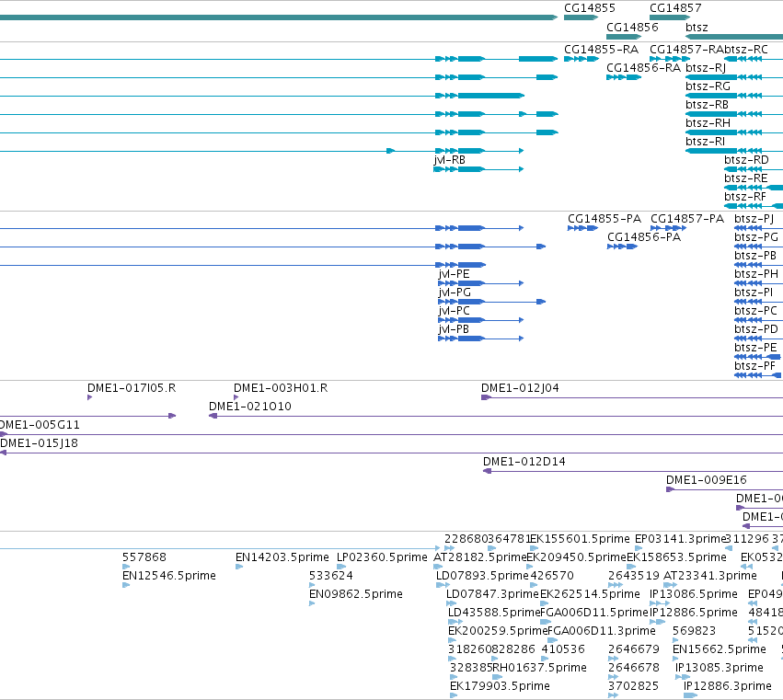Image resolution: width=783 pixels, height=700 pixels.
Task: Click the CG14855 gene label
Action: [589, 8]
